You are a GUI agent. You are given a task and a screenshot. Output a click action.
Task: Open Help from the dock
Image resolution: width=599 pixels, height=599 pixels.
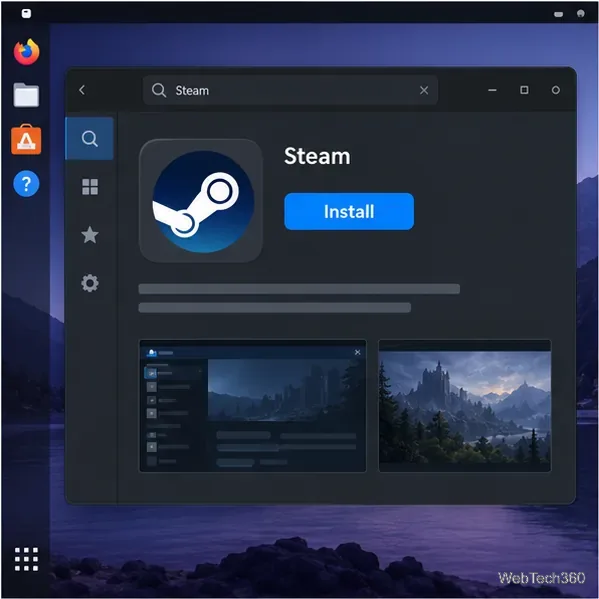pyautogui.click(x=26, y=184)
